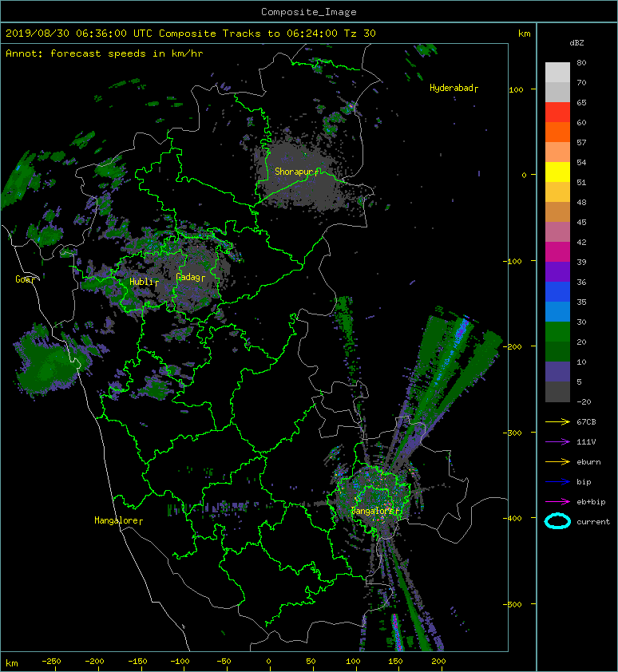Click the 'km' label at bottom-left axis
Viewport: 618px width, 672px height.
12,663
